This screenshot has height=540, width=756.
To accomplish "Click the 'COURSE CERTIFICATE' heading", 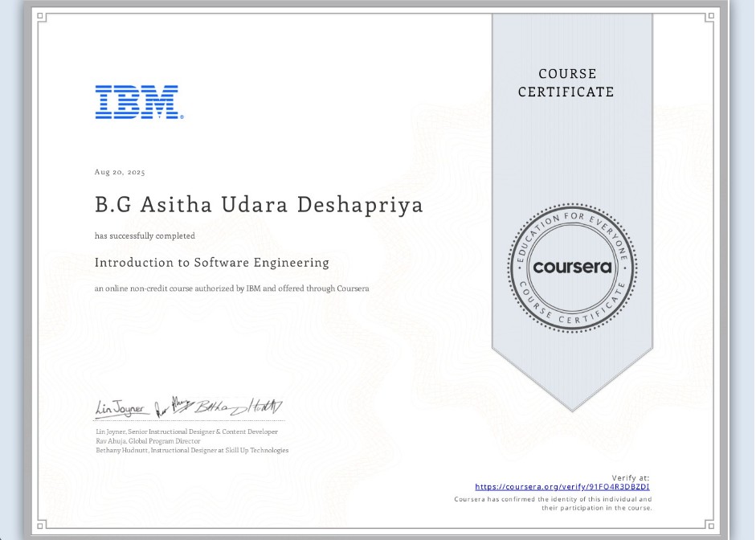I will (x=567, y=83).
